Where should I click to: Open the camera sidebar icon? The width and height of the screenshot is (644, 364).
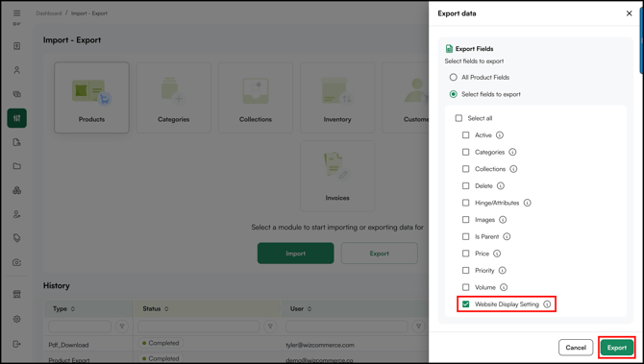pyautogui.click(x=17, y=262)
